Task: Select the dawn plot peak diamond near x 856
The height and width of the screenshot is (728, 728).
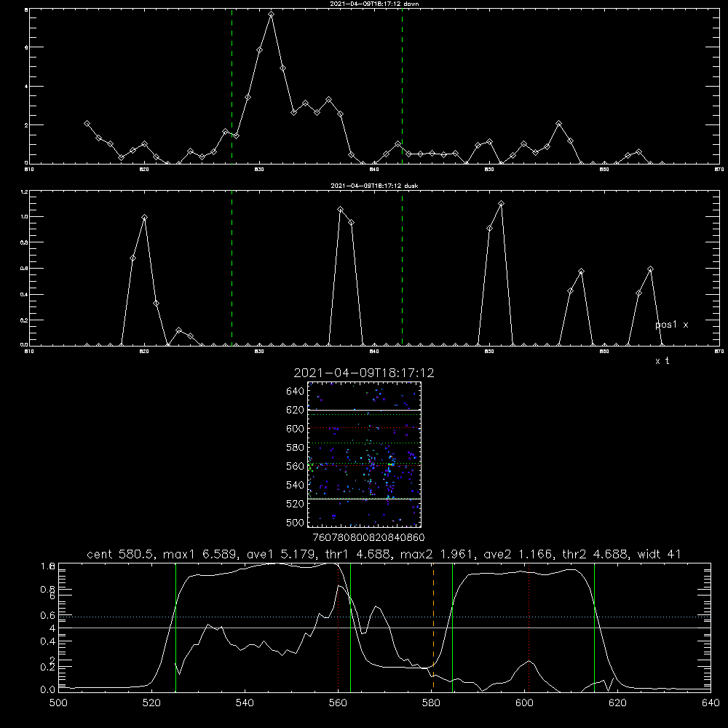Action: [x=559, y=124]
